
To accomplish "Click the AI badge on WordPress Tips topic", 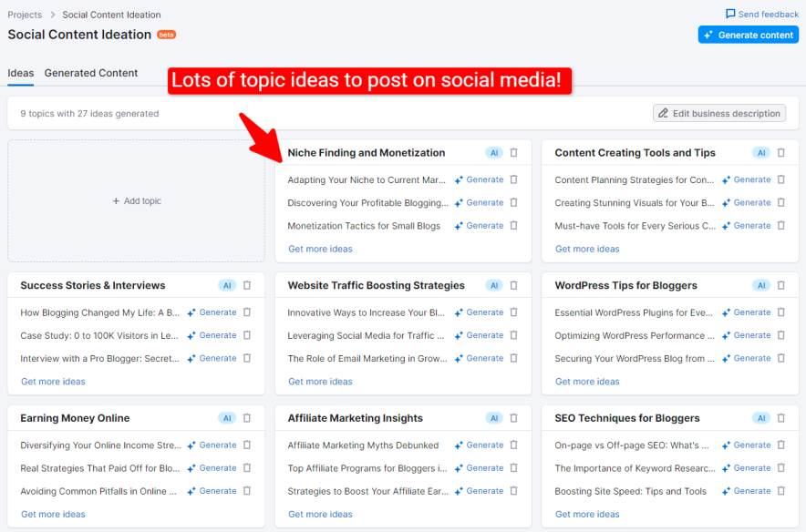I will pyautogui.click(x=760, y=285).
